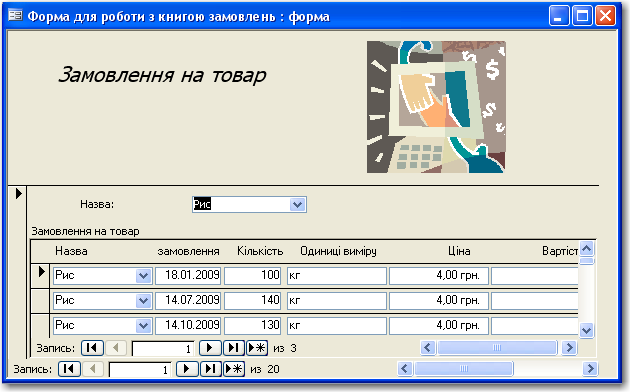Click the кг unit field in the 14.10.2009 row

(x=337, y=326)
